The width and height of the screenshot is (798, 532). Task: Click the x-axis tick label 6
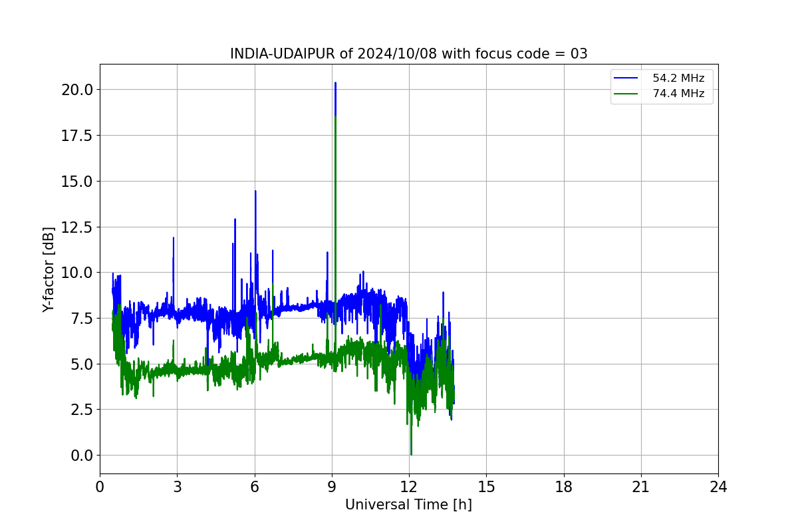(255, 487)
